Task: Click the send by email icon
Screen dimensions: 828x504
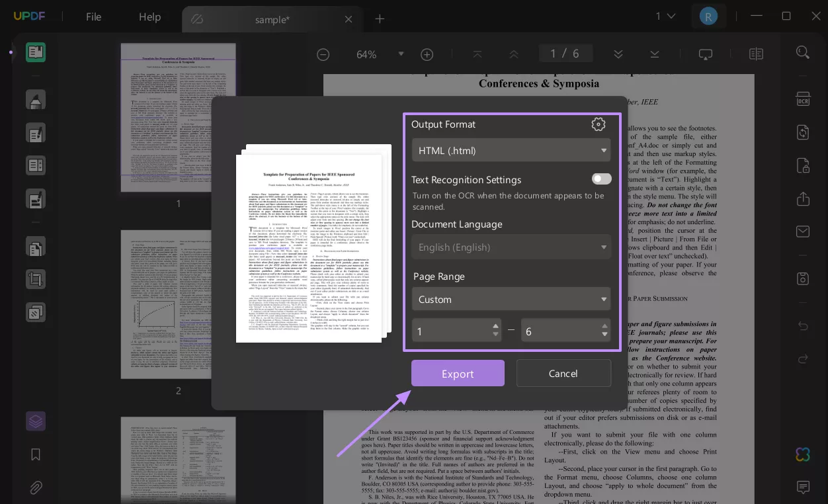Action: 803,231
